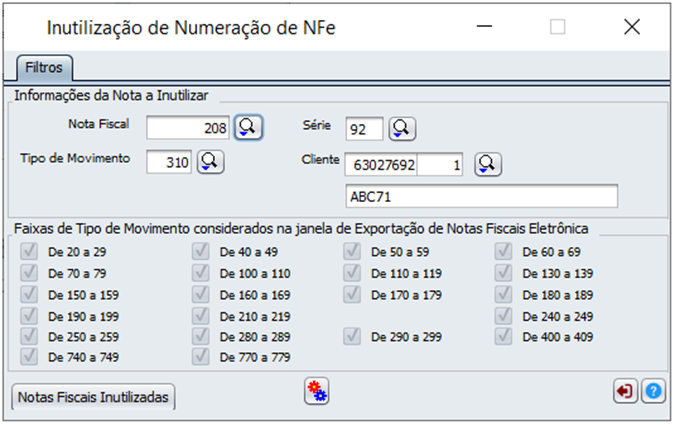
Task: Open Série search lookup
Action: point(402,128)
